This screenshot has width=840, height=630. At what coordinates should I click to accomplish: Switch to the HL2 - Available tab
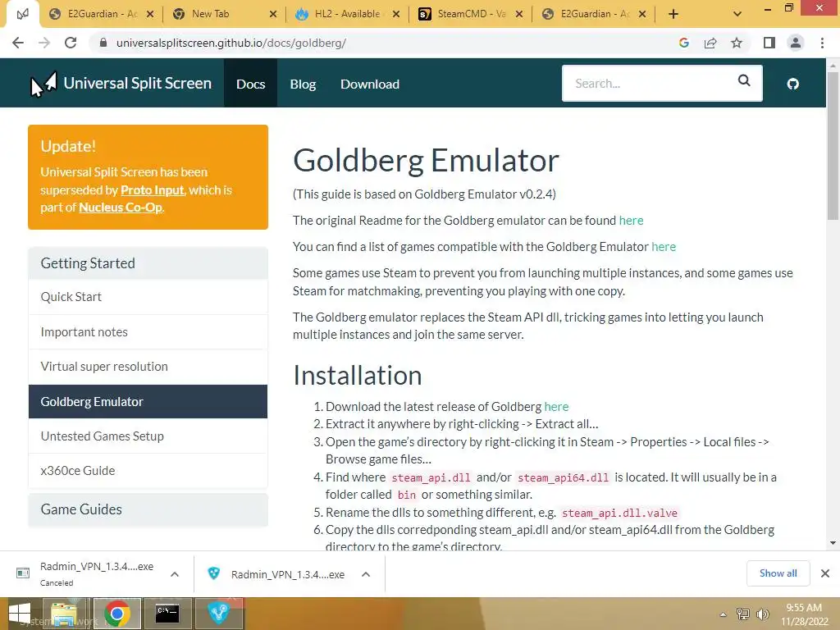point(347,14)
